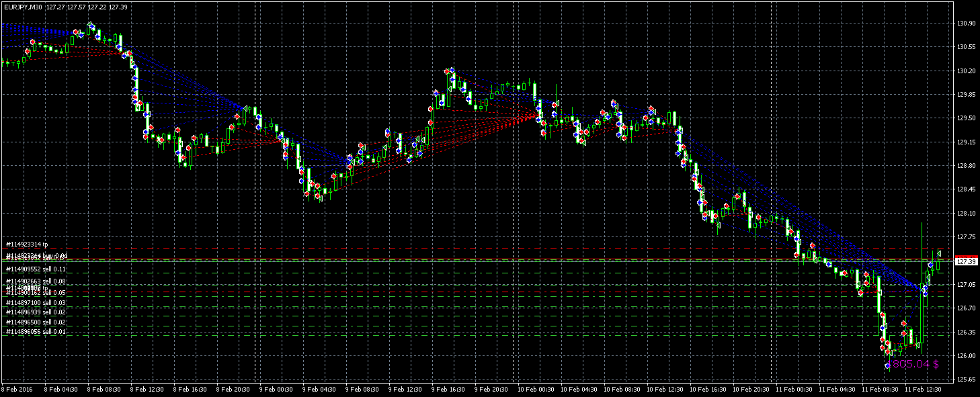Viewport: 980px width, 397px height.
Task: Click the 8 Feb 2016 date label
Action: (x=17, y=389)
